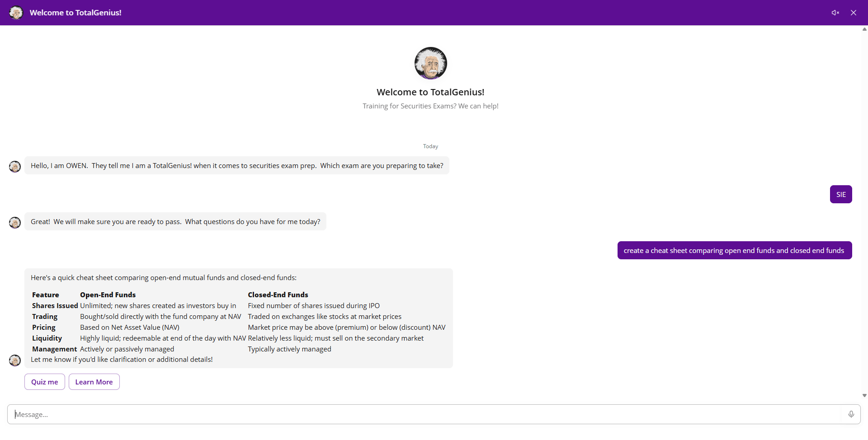The width and height of the screenshot is (868, 440).
Task: Click the avatar beside the cheat sheet reply
Action: click(15, 360)
